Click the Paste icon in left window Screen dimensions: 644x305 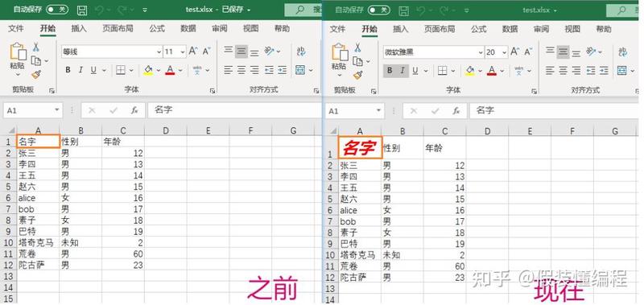tap(18, 52)
